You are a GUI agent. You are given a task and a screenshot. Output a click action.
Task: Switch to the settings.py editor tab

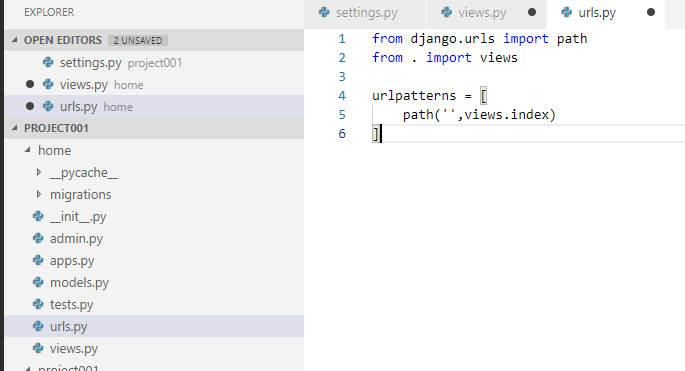(365, 13)
